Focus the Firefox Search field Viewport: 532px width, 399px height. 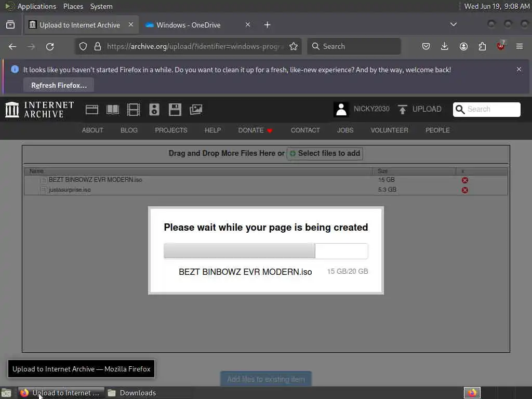(x=354, y=46)
